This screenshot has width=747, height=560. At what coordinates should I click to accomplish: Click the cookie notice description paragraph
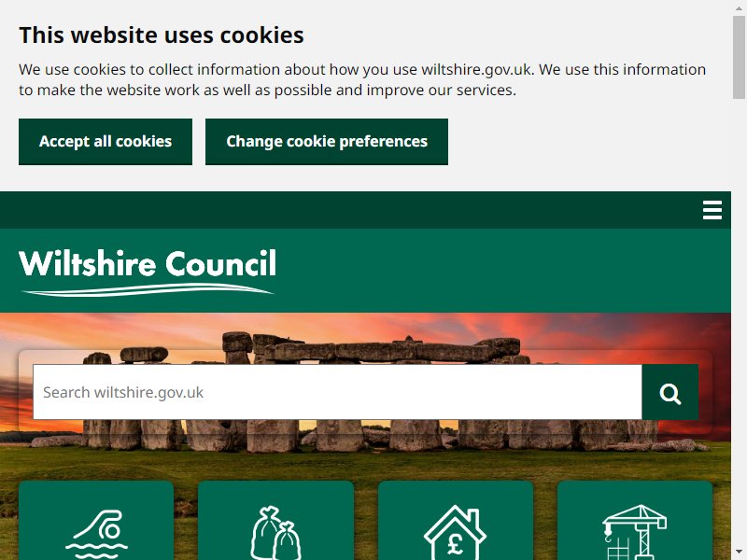(362, 79)
